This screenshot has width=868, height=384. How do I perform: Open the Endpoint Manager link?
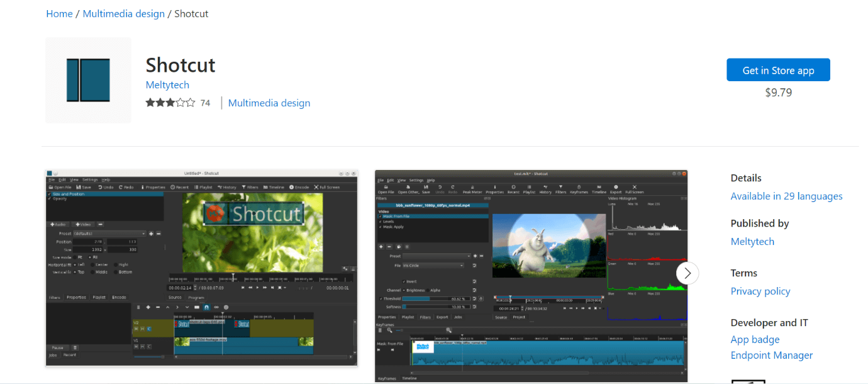pyautogui.click(x=772, y=356)
